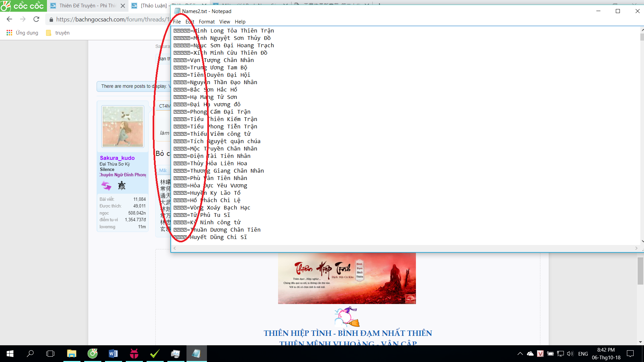Click the pink bug icon on the taskbar
This screenshot has height=362, width=644.
[x=134, y=353]
